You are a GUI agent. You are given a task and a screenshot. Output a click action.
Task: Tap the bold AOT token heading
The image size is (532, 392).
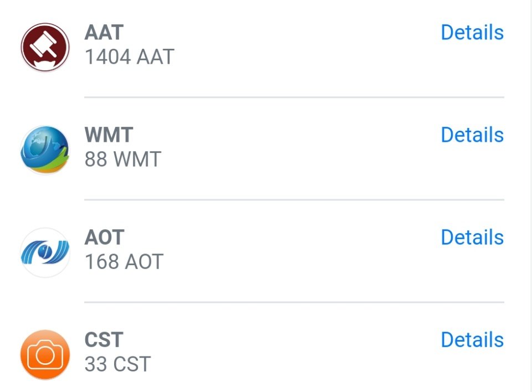pos(104,238)
